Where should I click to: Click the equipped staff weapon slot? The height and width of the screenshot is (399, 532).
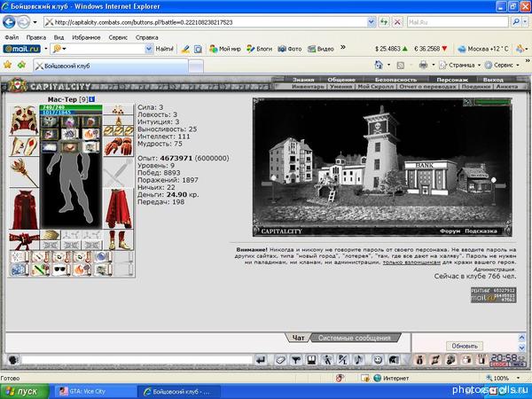pyautogui.click(x=24, y=173)
